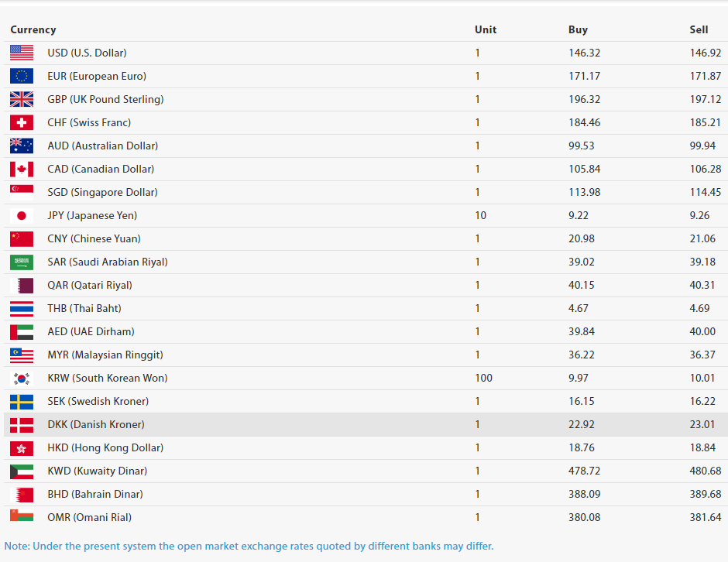Click the Swiss flag icon
The height and width of the screenshot is (562, 728).
click(22, 122)
